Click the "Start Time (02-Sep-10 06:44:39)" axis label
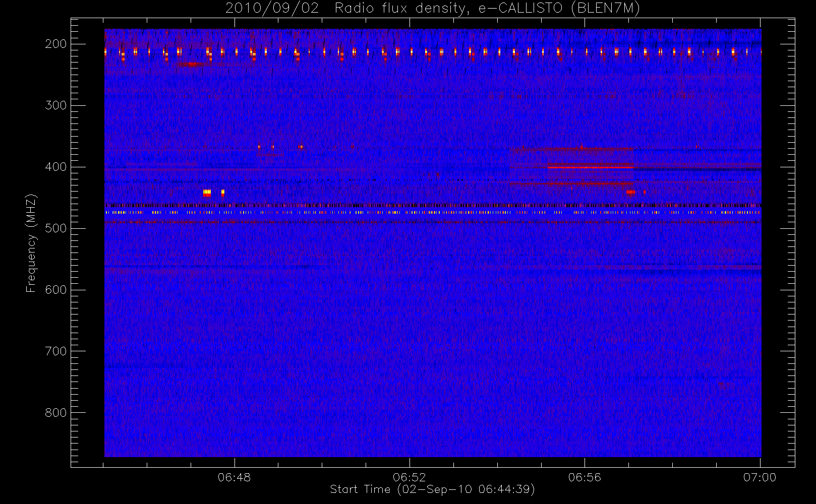 [432, 489]
